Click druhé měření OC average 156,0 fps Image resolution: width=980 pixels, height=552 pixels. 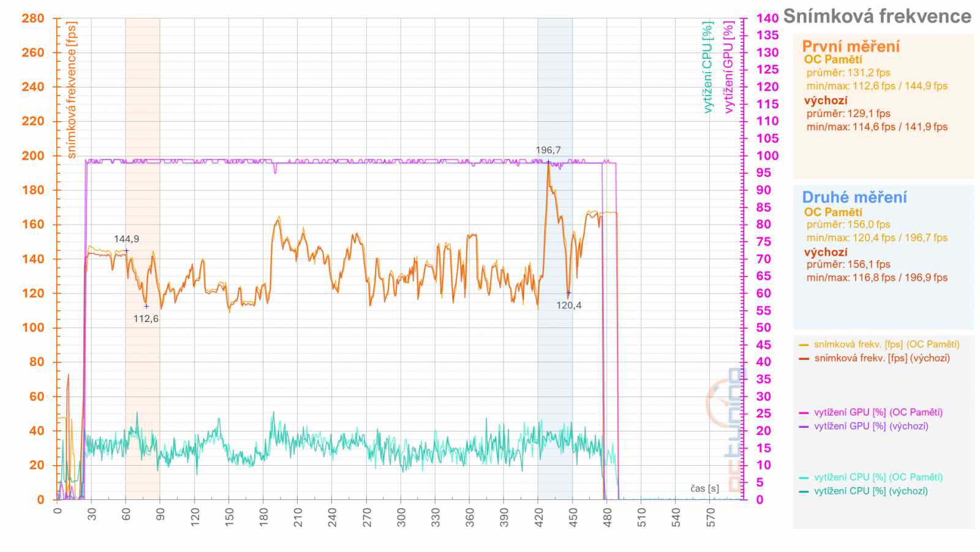coord(848,225)
